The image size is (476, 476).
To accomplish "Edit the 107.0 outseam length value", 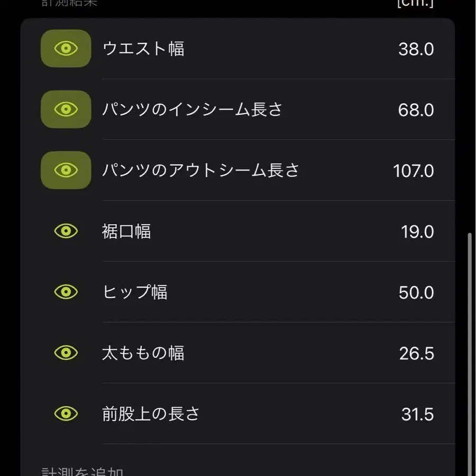I will point(413,171).
